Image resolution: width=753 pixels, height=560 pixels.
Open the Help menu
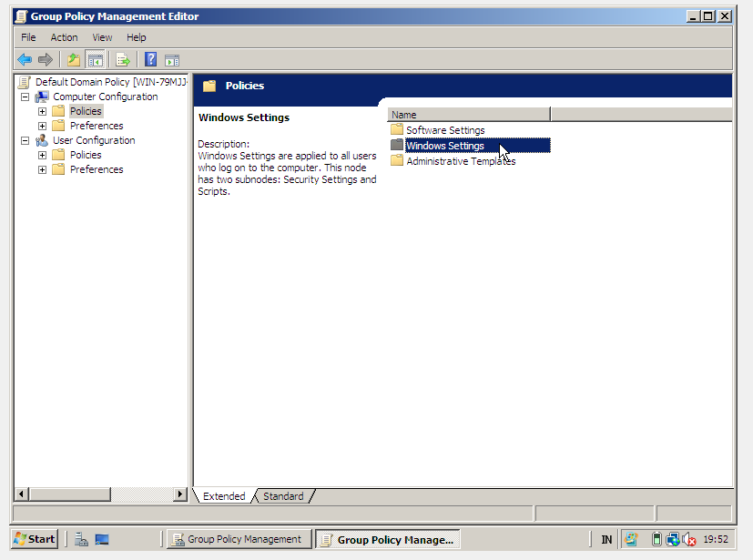137,37
